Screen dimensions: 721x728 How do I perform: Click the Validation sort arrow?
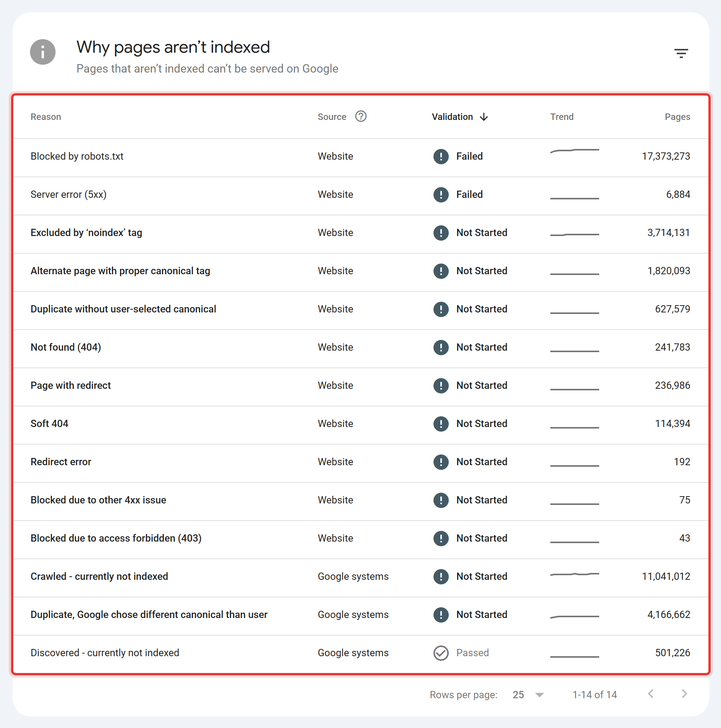click(x=484, y=117)
